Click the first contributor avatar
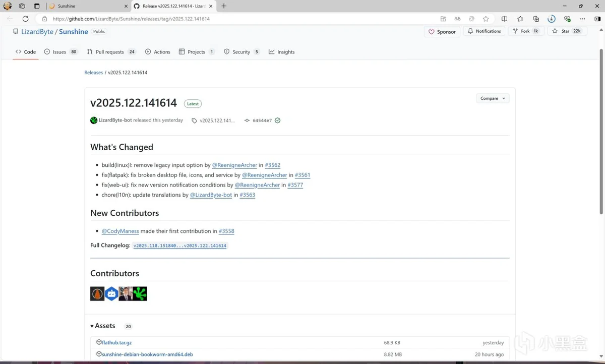Screen dimensions: 605x364 [97, 294]
